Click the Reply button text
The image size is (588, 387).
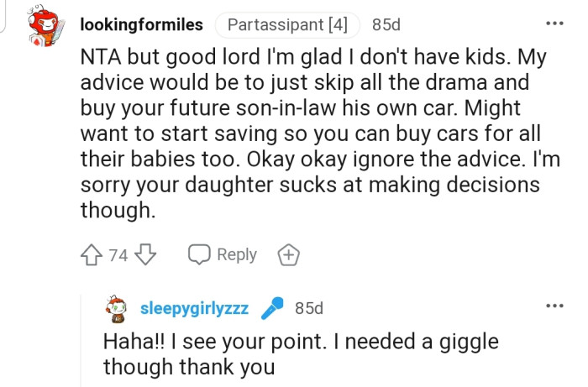point(237,254)
